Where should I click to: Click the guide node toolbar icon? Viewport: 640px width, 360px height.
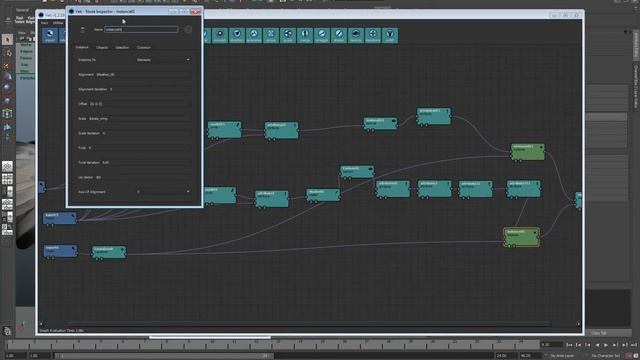(x=288, y=35)
